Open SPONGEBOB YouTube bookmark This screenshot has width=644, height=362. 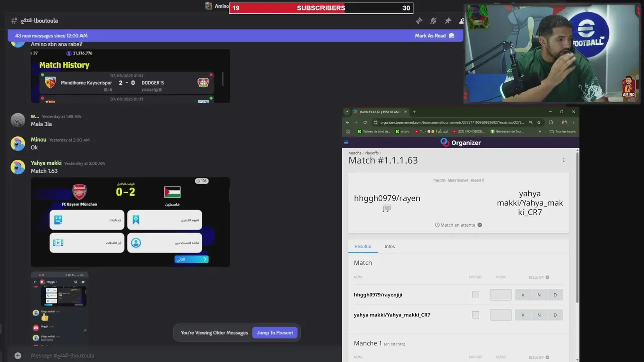[x=468, y=132]
